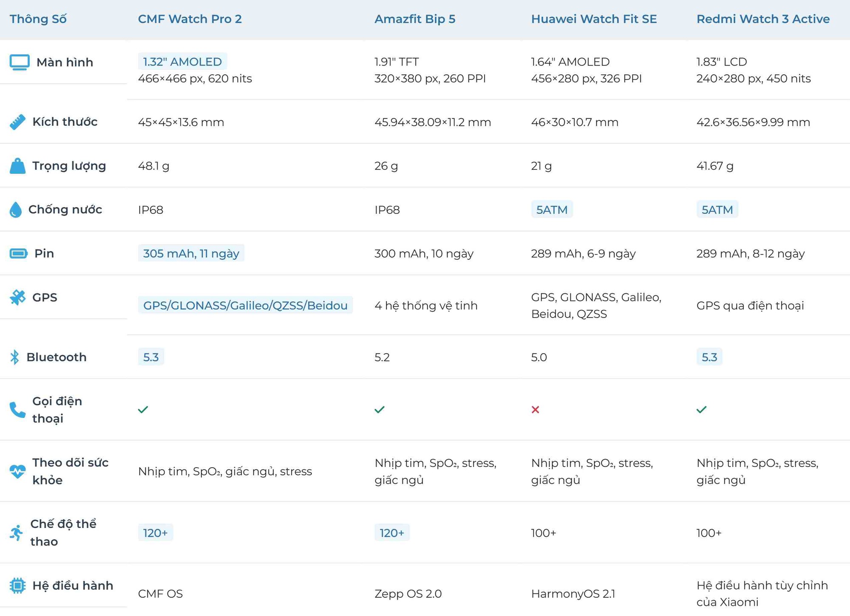
Task: Click the green checkmark under Amazfit Bip 5
Action: 380,409
